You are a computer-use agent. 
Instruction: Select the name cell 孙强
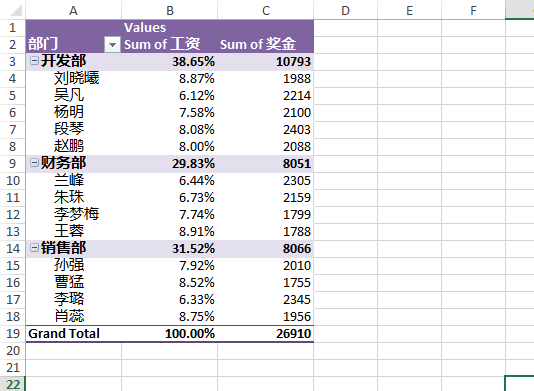74,265
